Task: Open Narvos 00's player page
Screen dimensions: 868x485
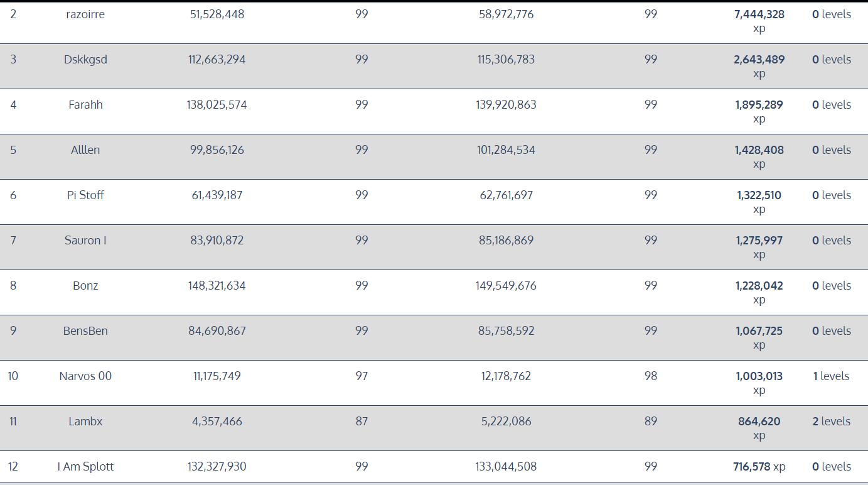Action: pyautogui.click(x=85, y=376)
